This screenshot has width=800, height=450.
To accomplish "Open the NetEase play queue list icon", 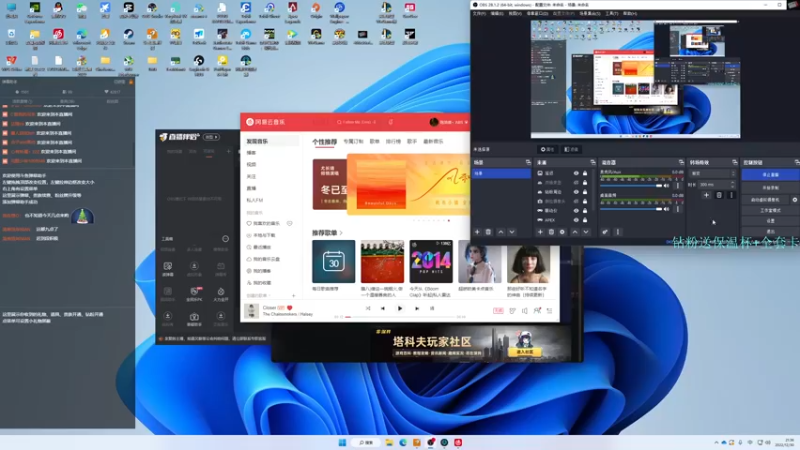I will tap(549, 310).
